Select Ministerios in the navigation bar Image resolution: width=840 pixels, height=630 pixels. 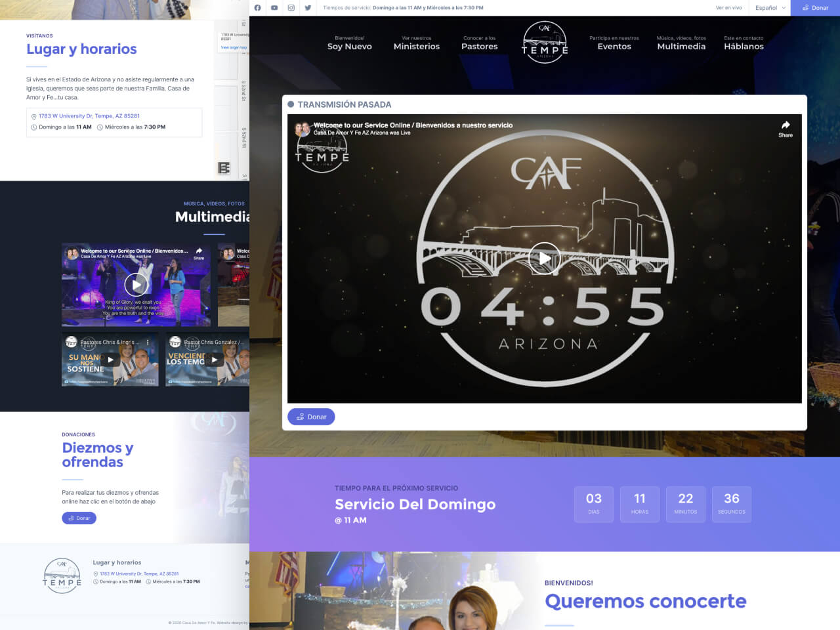click(417, 47)
